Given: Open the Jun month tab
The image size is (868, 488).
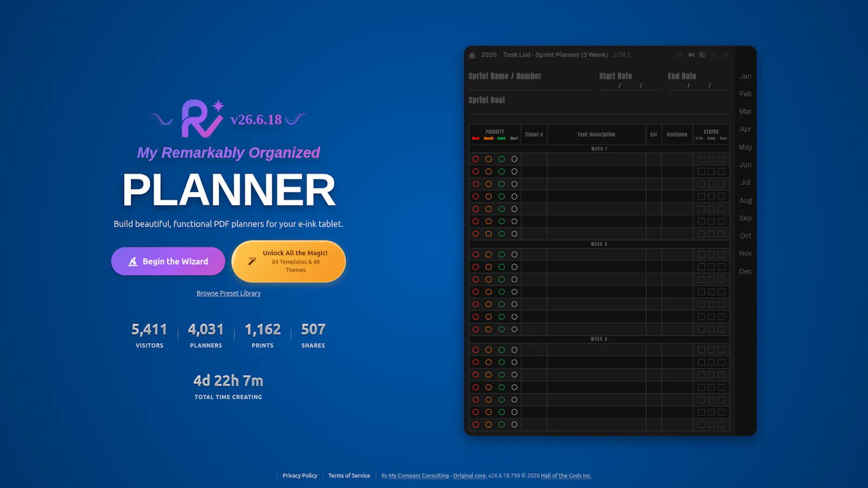Looking at the screenshot, I should (745, 165).
